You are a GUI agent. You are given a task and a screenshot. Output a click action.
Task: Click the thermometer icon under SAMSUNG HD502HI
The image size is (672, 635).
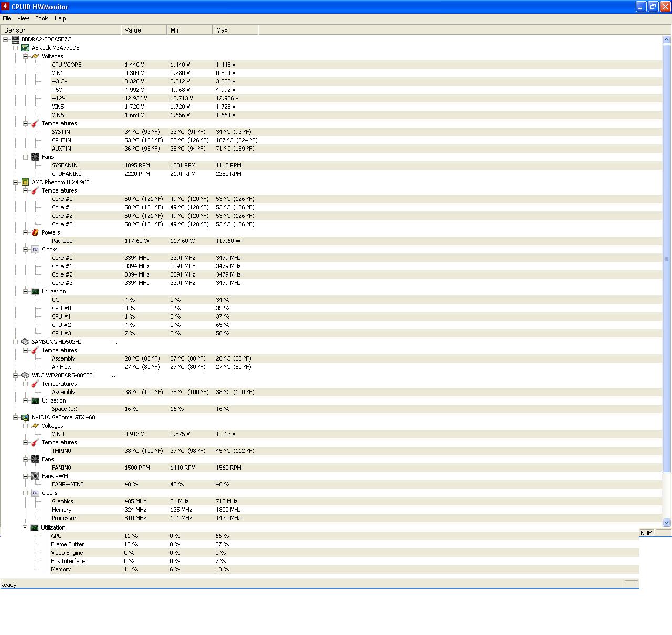pyautogui.click(x=35, y=350)
